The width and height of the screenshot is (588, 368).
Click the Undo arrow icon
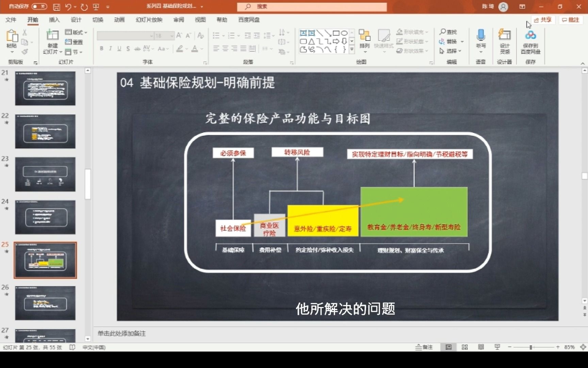tap(68, 6)
